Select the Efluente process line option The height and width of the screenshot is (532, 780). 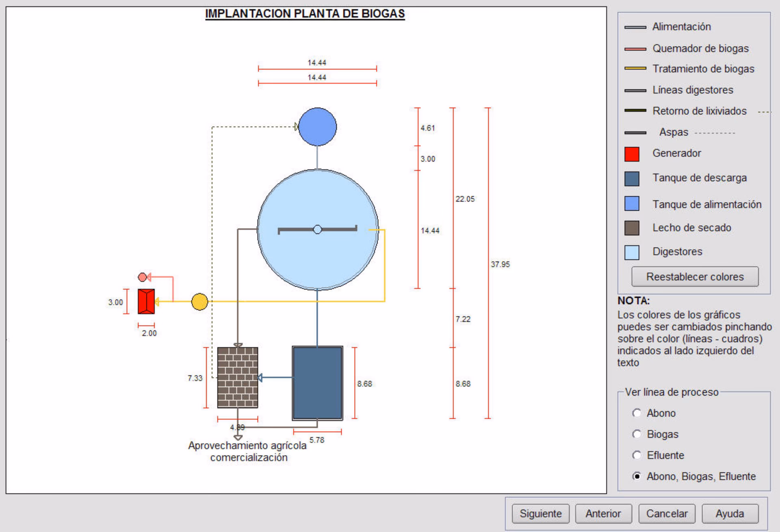click(637, 455)
